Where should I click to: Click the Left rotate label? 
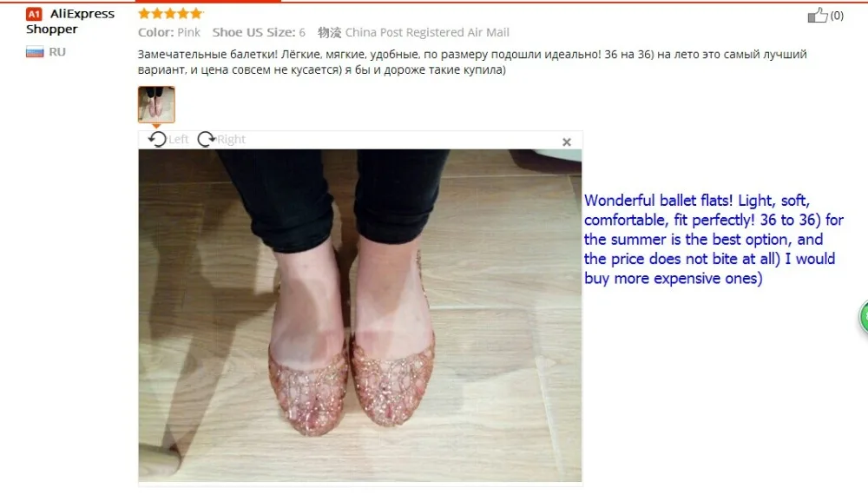pyautogui.click(x=178, y=140)
